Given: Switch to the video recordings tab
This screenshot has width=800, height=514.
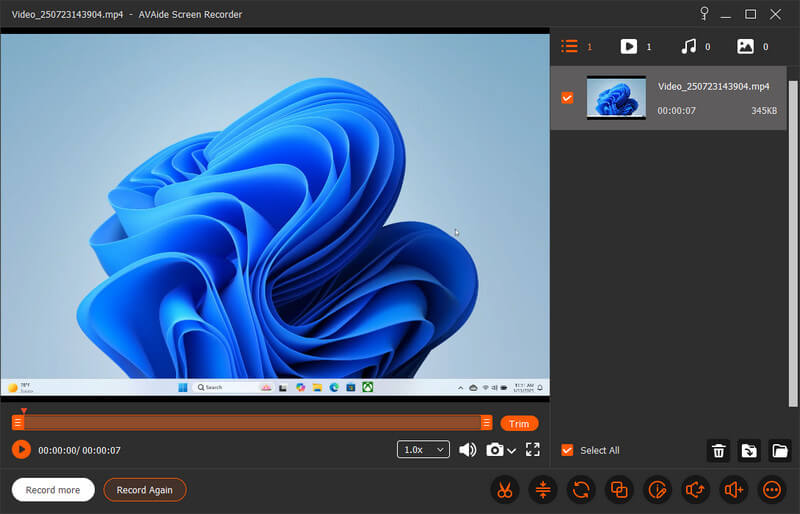Looking at the screenshot, I should pyautogui.click(x=629, y=46).
